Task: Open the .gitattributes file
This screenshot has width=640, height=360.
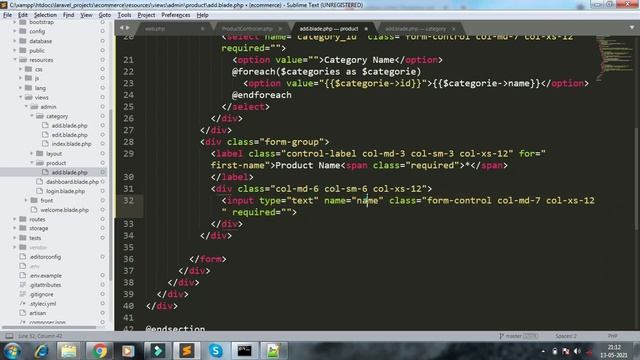Action: click(x=45, y=285)
